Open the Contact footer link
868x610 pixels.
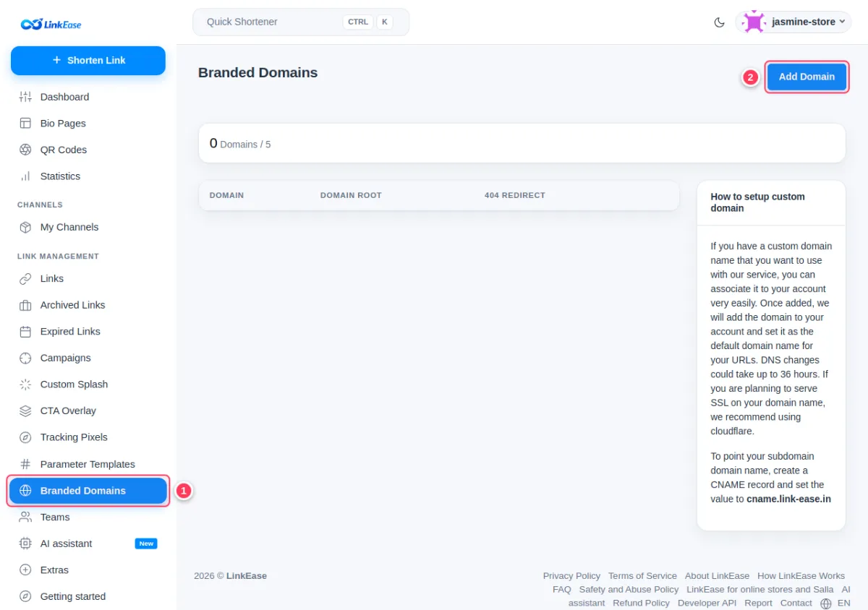(796, 603)
